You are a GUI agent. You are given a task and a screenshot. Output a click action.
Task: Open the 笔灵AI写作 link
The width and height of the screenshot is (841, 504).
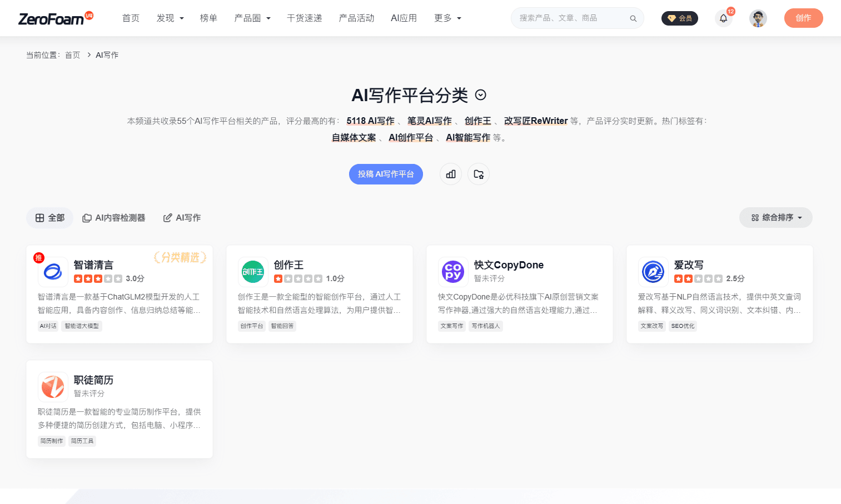pyautogui.click(x=430, y=121)
